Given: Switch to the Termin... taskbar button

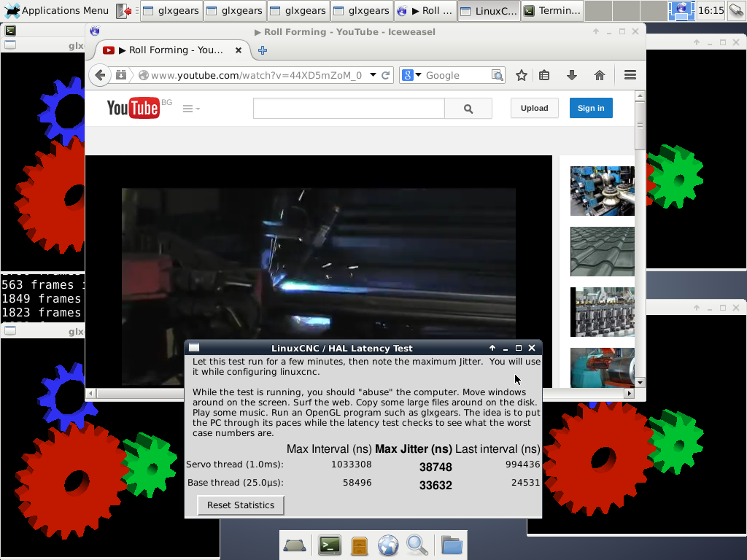Looking at the screenshot, I should [552, 10].
